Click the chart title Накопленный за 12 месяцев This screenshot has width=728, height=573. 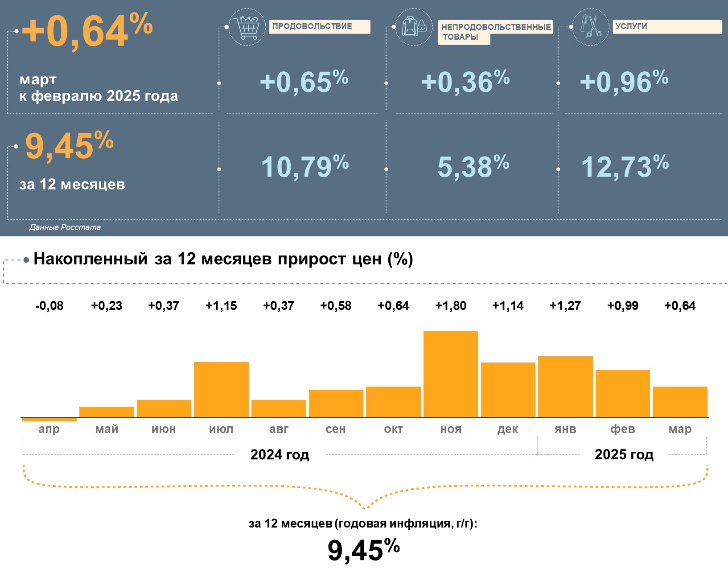pos(223,259)
